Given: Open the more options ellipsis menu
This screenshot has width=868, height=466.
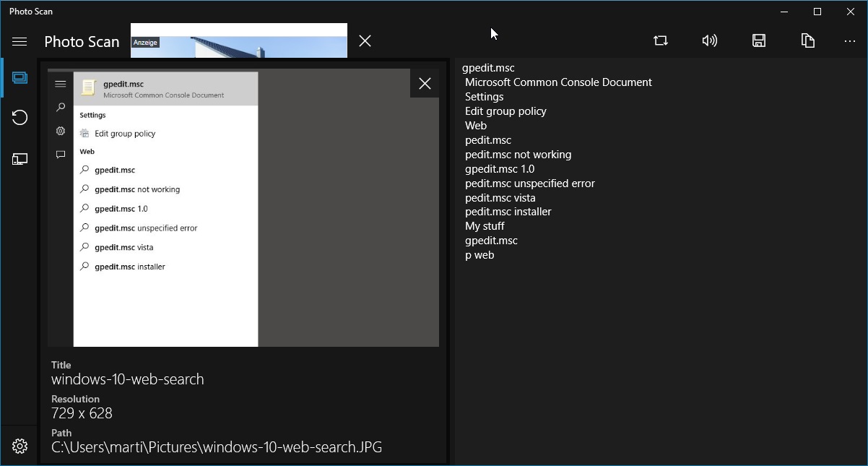Looking at the screenshot, I should coord(850,41).
